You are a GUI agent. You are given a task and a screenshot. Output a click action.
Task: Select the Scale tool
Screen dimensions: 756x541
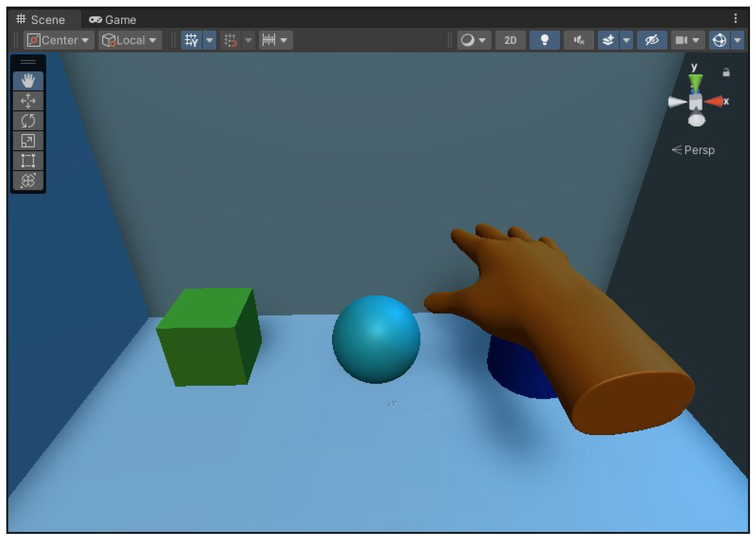tap(28, 141)
